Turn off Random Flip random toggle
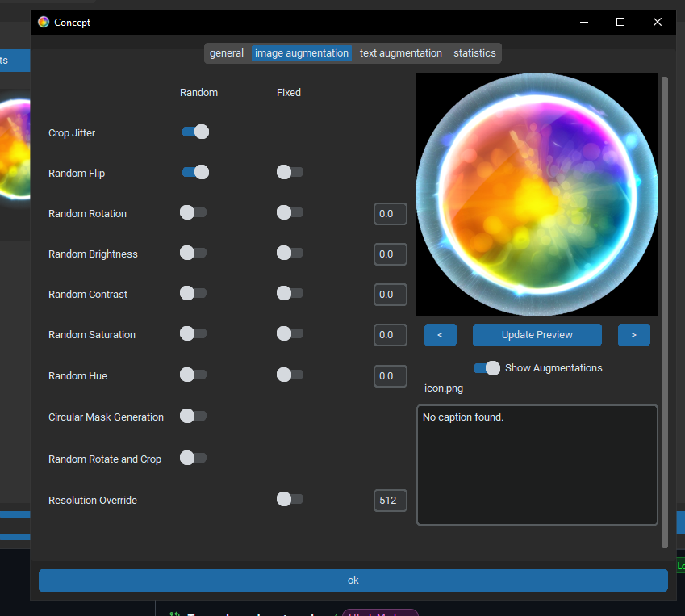Screen dimensions: 685x616 coord(195,172)
